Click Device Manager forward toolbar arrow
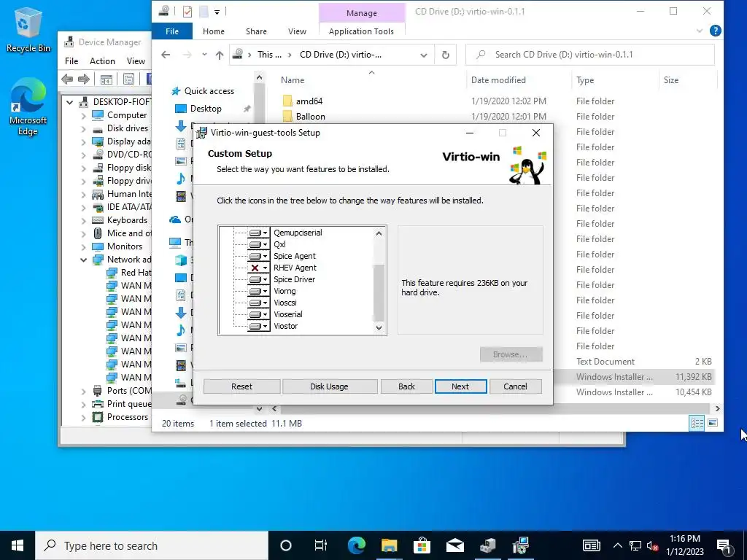Screen dimensions: 747x560 [83, 79]
